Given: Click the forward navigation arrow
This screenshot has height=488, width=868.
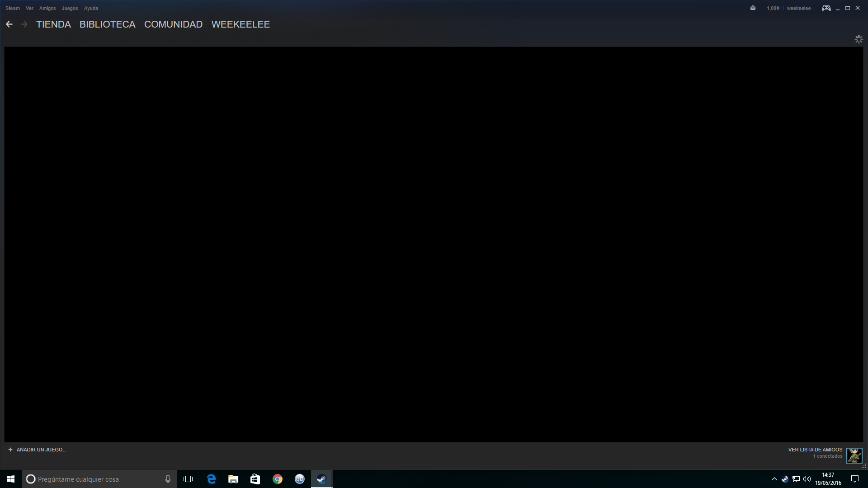Looking at the screenshot, I should point(24,24).
